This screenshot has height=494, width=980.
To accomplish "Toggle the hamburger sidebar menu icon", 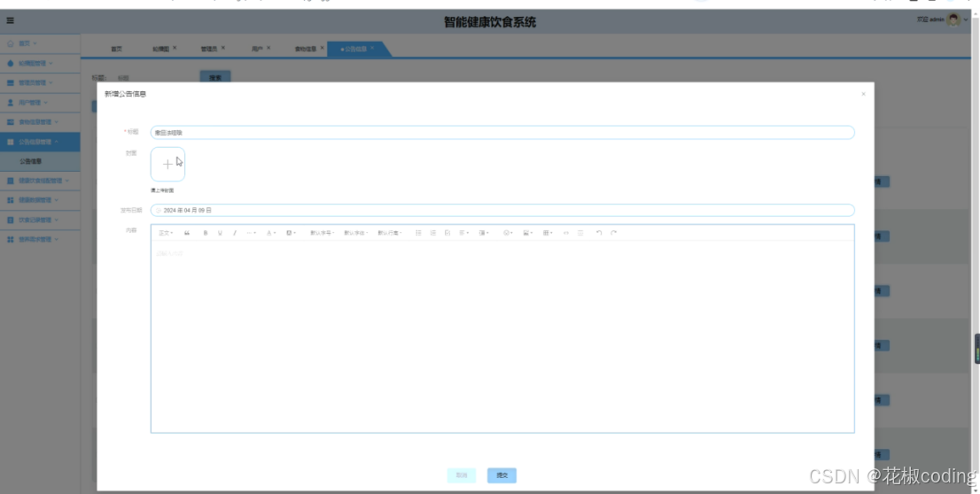I will pyautogui.click(x=10, y=20).
